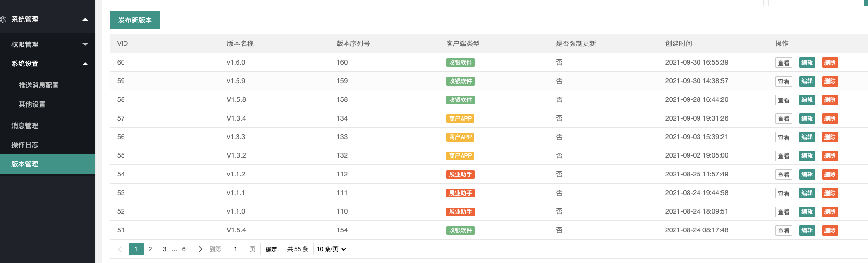Screen dimensions: 868x263
Task: Edit version v1.1.2 row
Action: 807,175
